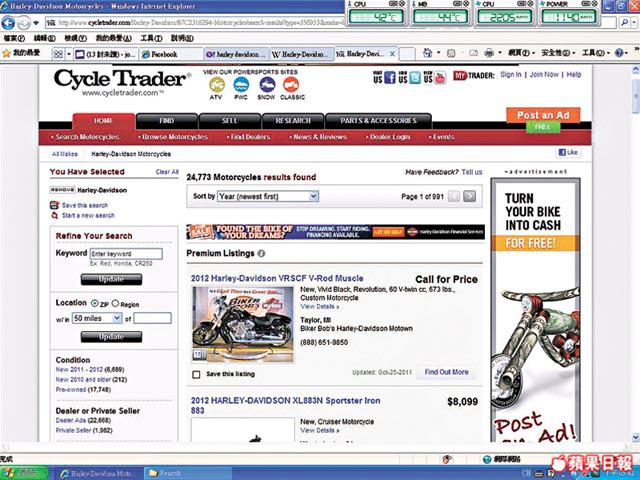Open the PARTS & ACCESSORIES tab
Screen dimensions: 640x480
[x=378, y=121]
